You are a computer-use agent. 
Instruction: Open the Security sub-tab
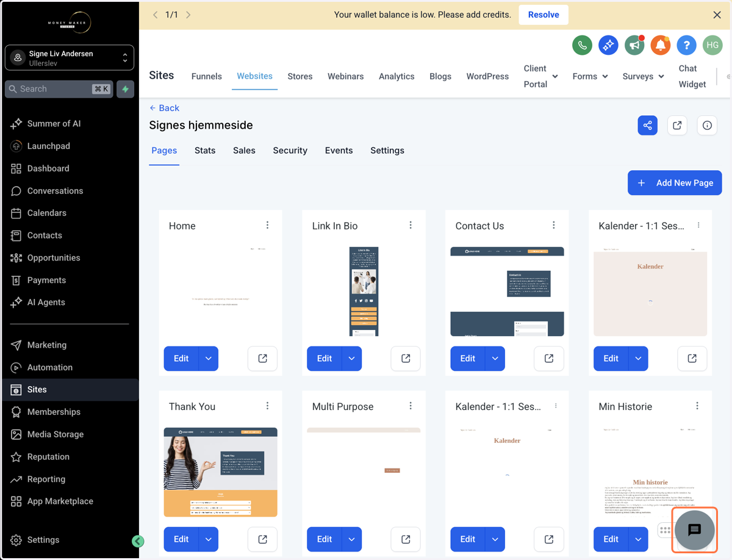290,151
